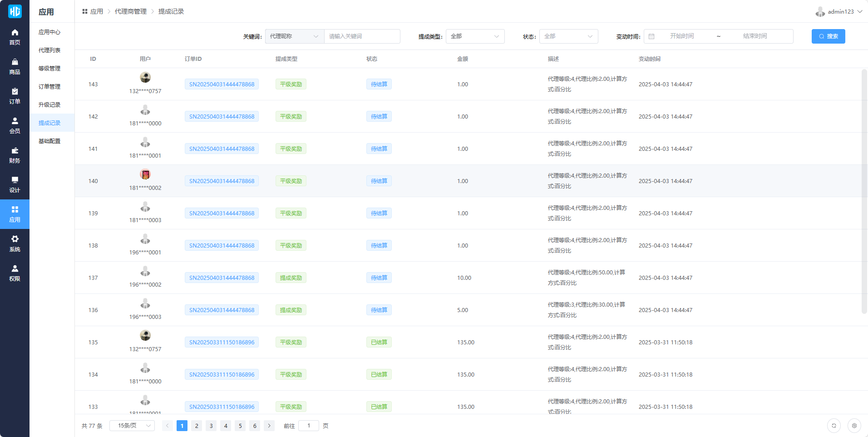
Task: Open the 商品 products sidebar icon
Action: [x=15, y=66]
